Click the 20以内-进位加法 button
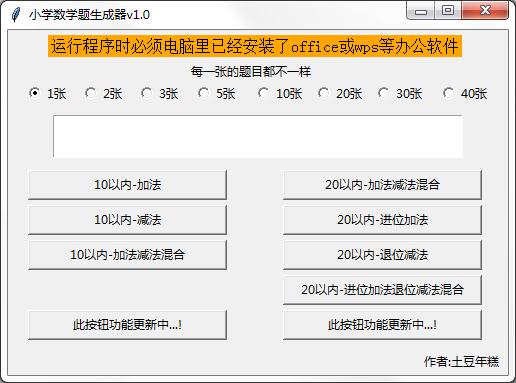The height and width of the screenshot is (383, 516). [382, 220]
